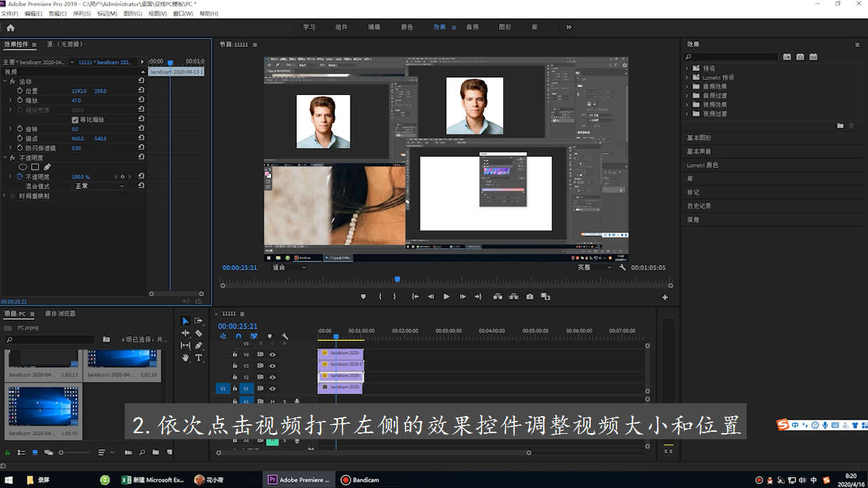Select the Ripple Edit tool
The image size is (868, 488).
point(185,333)
